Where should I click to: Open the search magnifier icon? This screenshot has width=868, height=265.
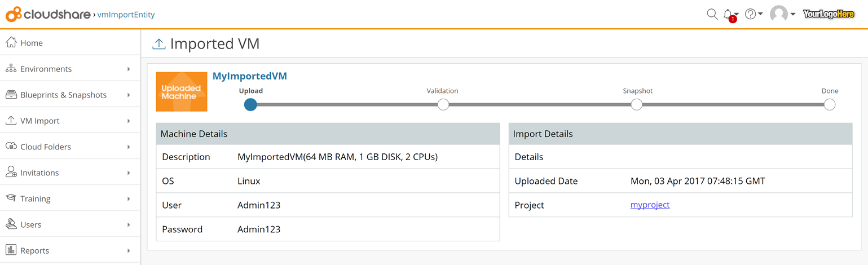coord(712,14)
